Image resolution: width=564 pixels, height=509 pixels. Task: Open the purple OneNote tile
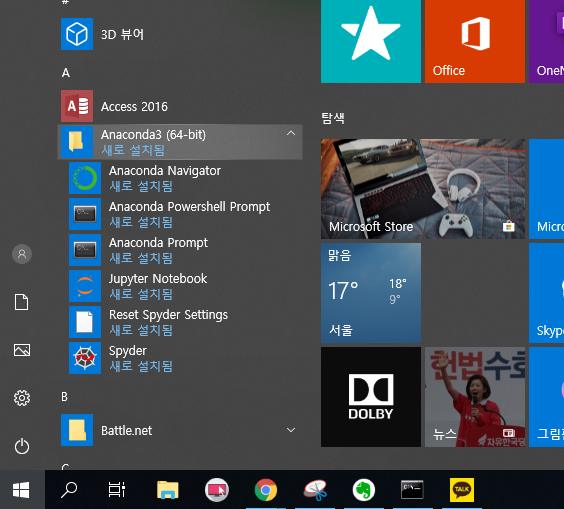tap(546, 41)
